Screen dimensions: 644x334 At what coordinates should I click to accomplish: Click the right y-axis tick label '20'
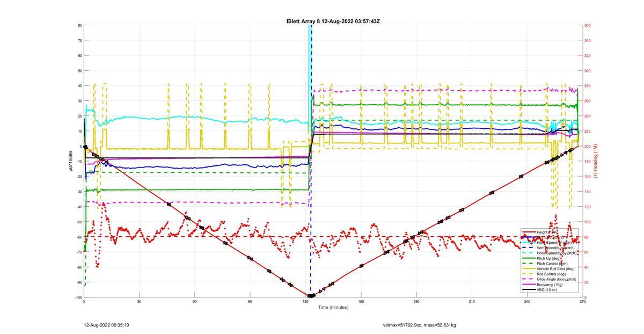587,282
